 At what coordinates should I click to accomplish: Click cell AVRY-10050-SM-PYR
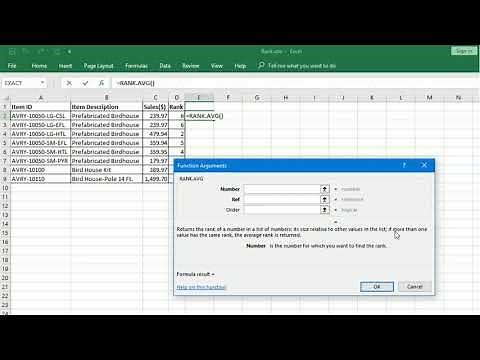(x=40, y=161)
